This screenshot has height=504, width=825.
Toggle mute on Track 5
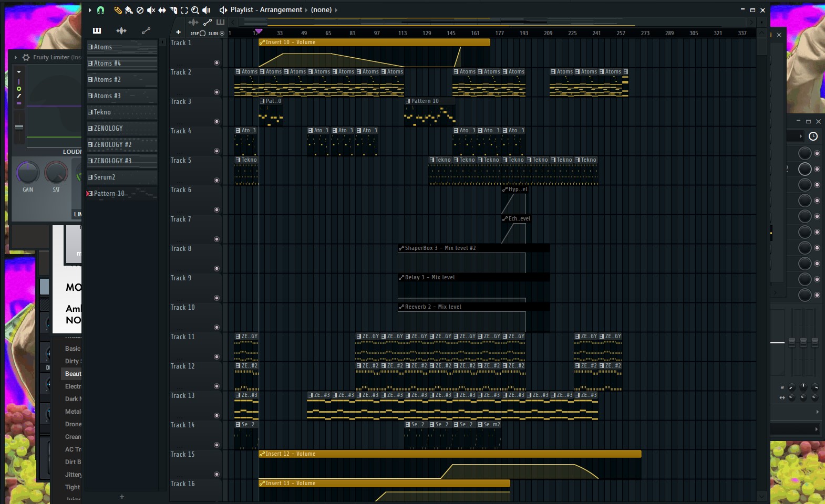[x=216, y=181]
